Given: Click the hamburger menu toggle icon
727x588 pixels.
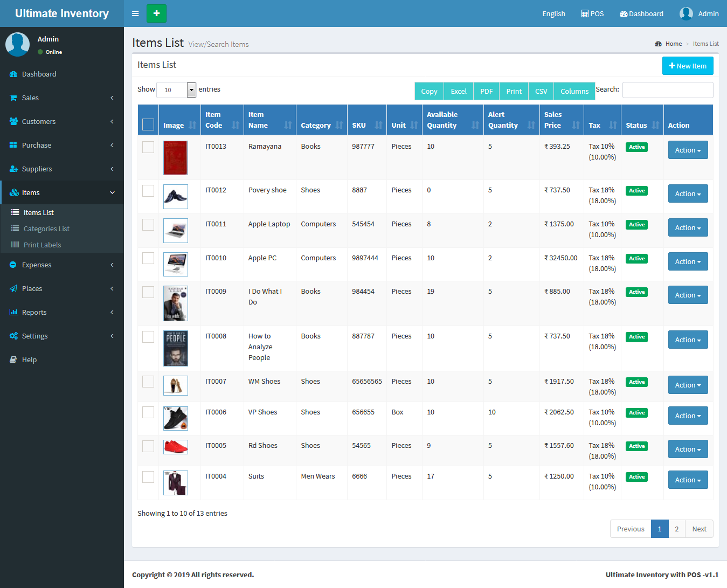Looking at the screenshot, I should (135, 13).
